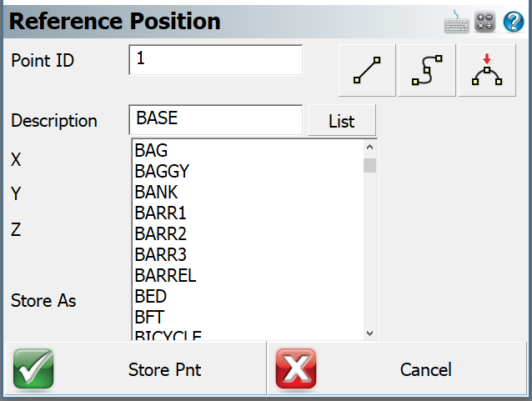Click the green checkmark icon
The image size is (532, 401).
pyautogui.click(x=33, y=369)
